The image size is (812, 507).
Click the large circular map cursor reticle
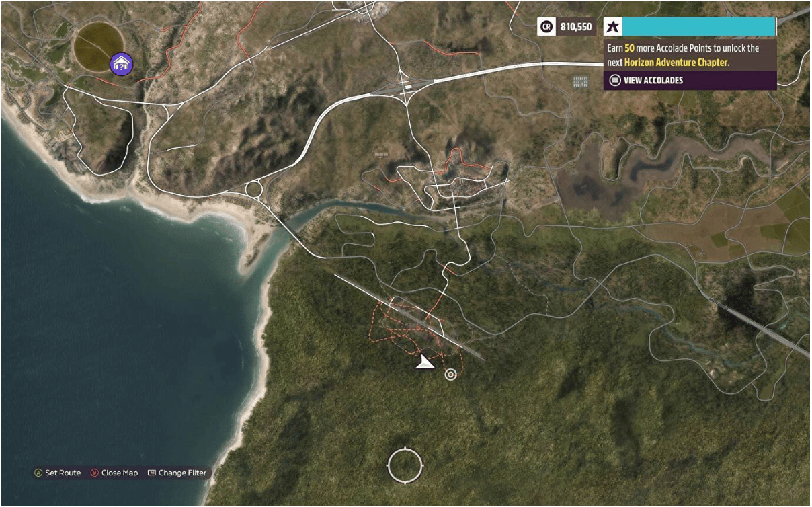click(405, 465)
